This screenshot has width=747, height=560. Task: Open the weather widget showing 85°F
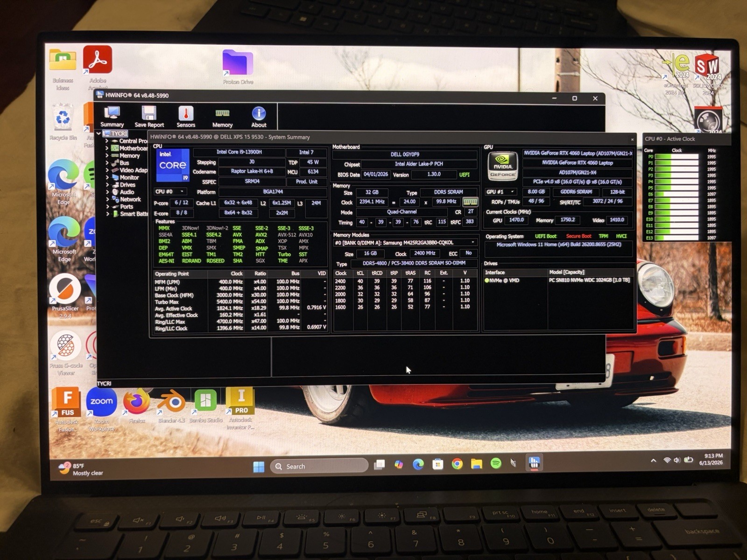tap(80, 469)
